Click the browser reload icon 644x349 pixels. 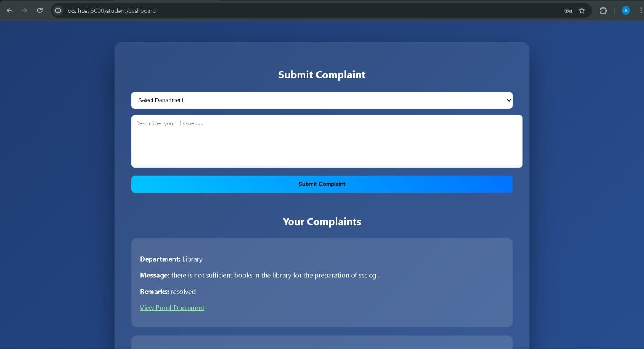[x=39, y=11]
